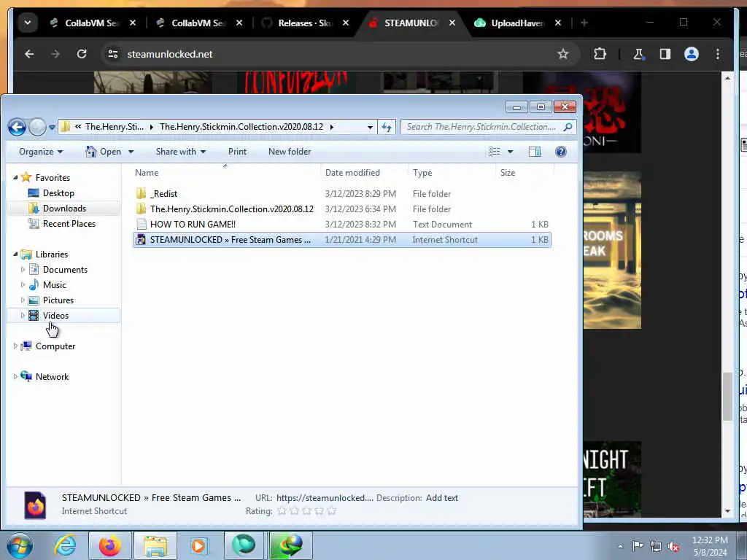Reload the steamunlocked.net page
The image size is (747, 560).
(82, 54)
